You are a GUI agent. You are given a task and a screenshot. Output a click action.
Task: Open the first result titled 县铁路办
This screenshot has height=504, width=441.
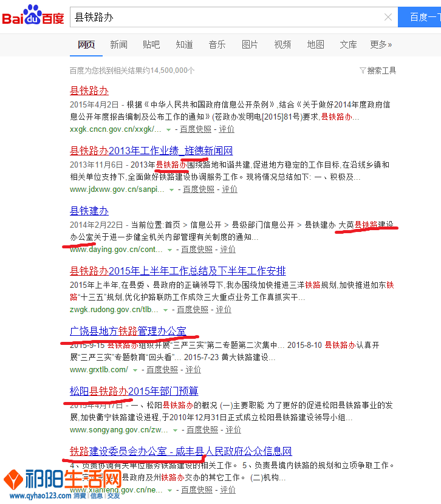(x=89, y=90)
